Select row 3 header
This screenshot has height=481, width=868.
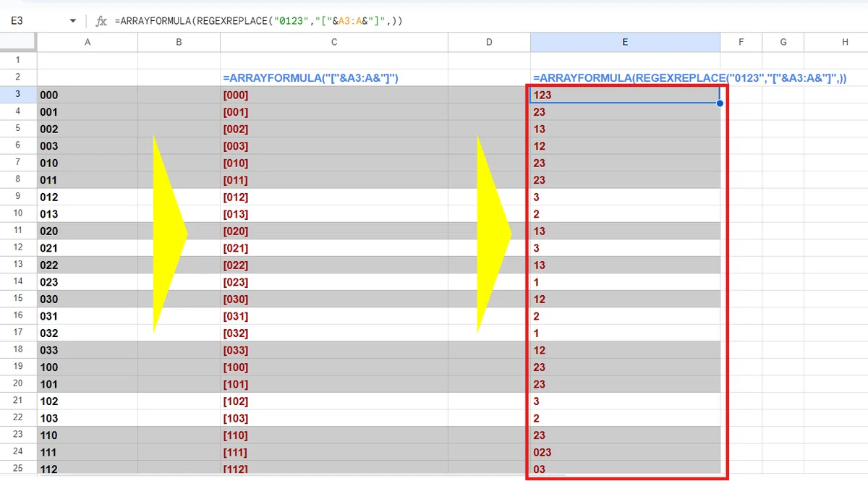tap(18, 95)
